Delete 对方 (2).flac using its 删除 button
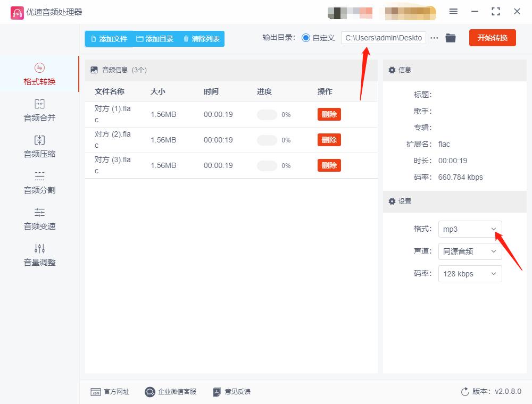The width and height of the screenshot is (532, 404). tap(329, 139)
